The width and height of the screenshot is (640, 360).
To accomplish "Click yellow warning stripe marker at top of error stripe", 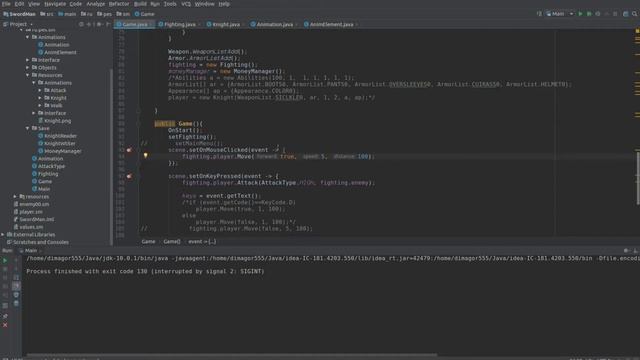I will tap(637, 31).
